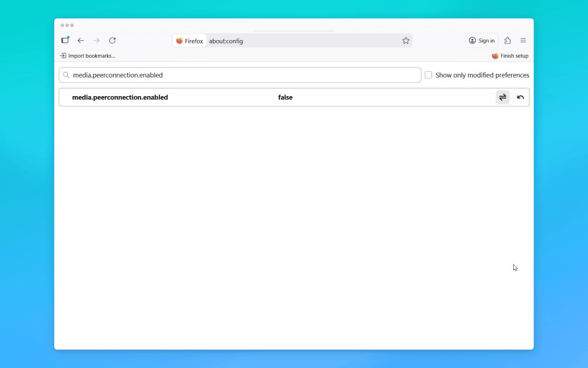The height and width of the screenshot is (368, 588).
Task: Open Import bookmarks options
Action: click(x=88, y=56)
